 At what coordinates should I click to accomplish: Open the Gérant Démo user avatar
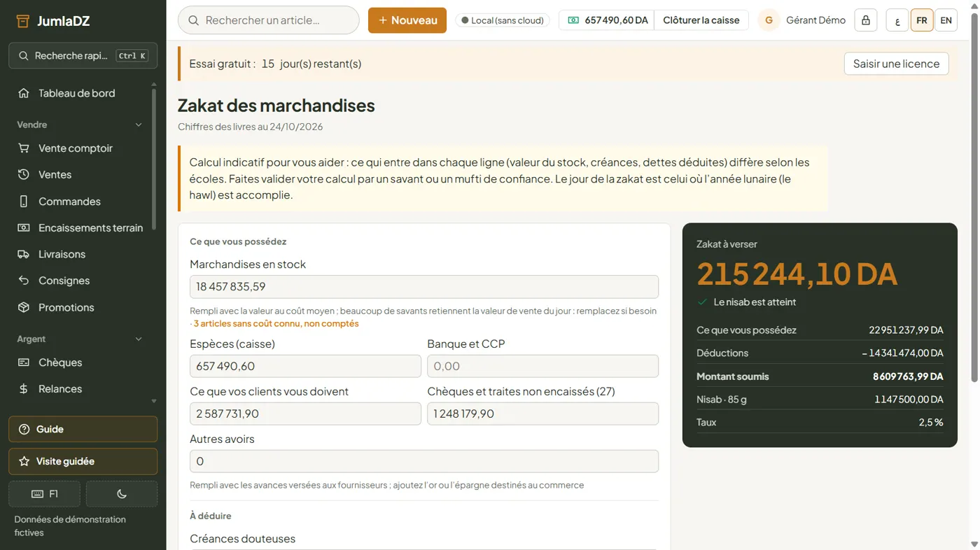click(769, 20)
